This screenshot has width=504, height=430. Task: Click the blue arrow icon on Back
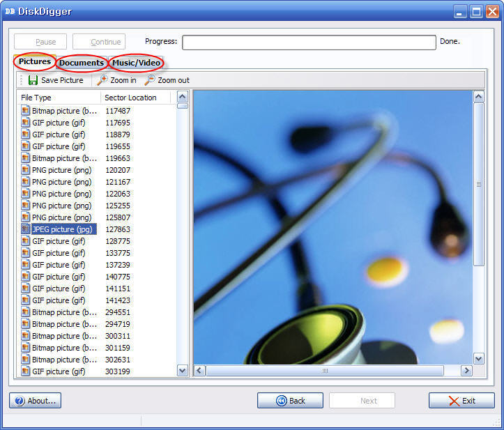point(282,401)
